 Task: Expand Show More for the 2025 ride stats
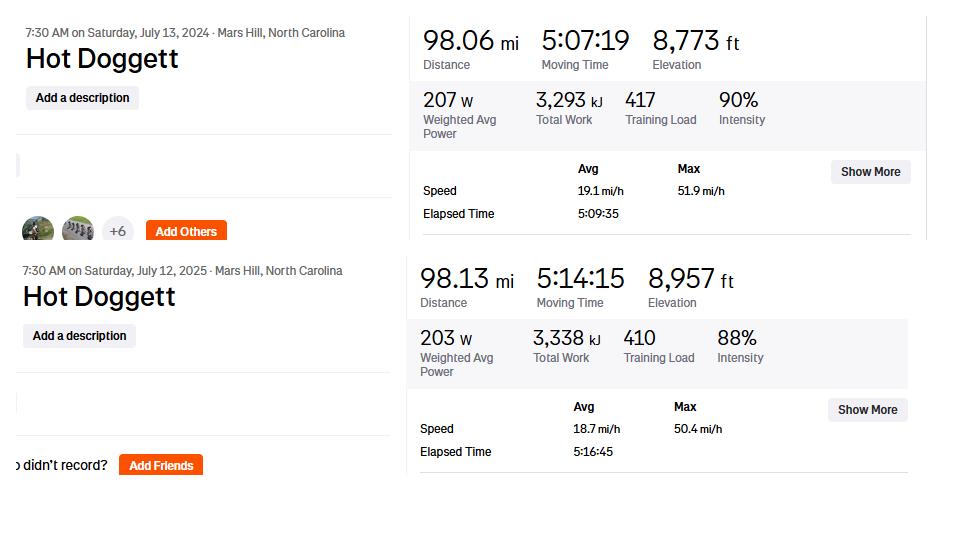click(867, 410)
